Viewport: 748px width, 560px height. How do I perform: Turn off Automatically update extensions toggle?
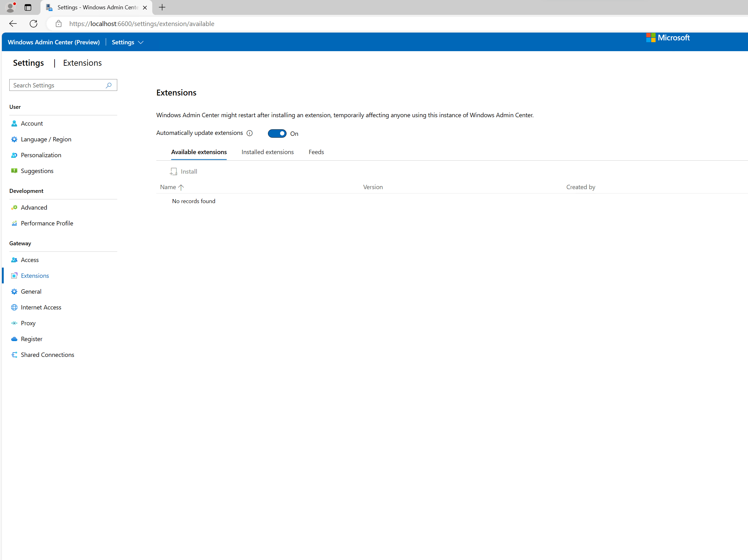coord(277,134)
